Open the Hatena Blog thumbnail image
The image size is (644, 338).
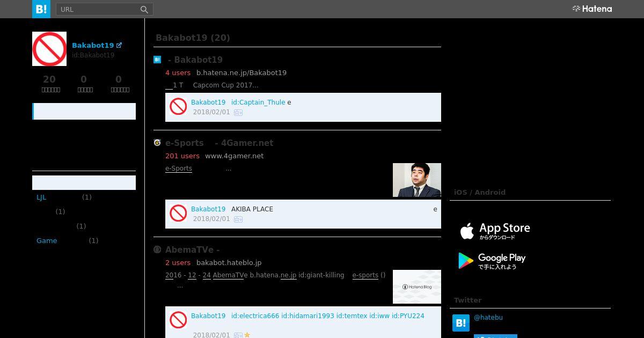tap(417, 286)
